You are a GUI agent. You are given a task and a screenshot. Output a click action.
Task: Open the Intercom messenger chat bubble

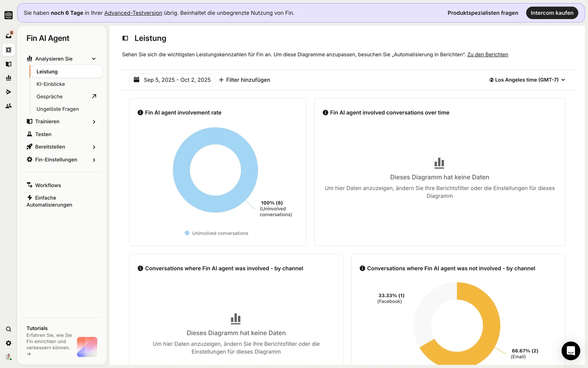click(571, 351)
